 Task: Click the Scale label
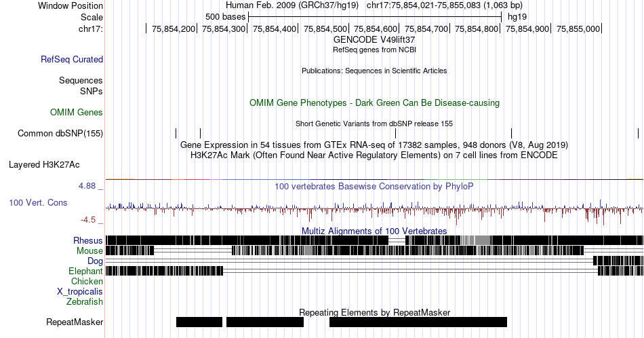point(92,17)
